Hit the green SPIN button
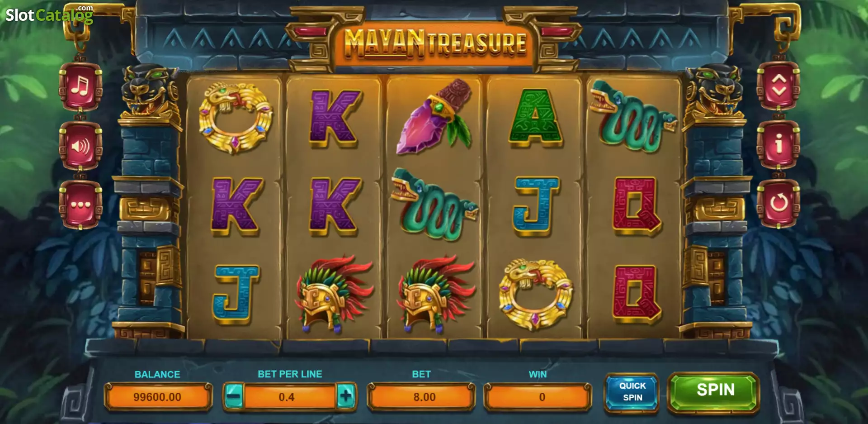868x424 pixels. (714, 391)
